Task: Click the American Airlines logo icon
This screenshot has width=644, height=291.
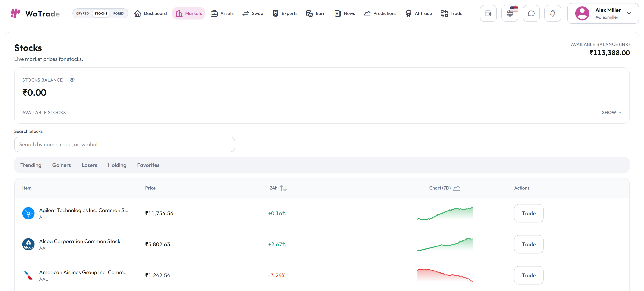Action: pyautogui.click(x=28, y=275)
